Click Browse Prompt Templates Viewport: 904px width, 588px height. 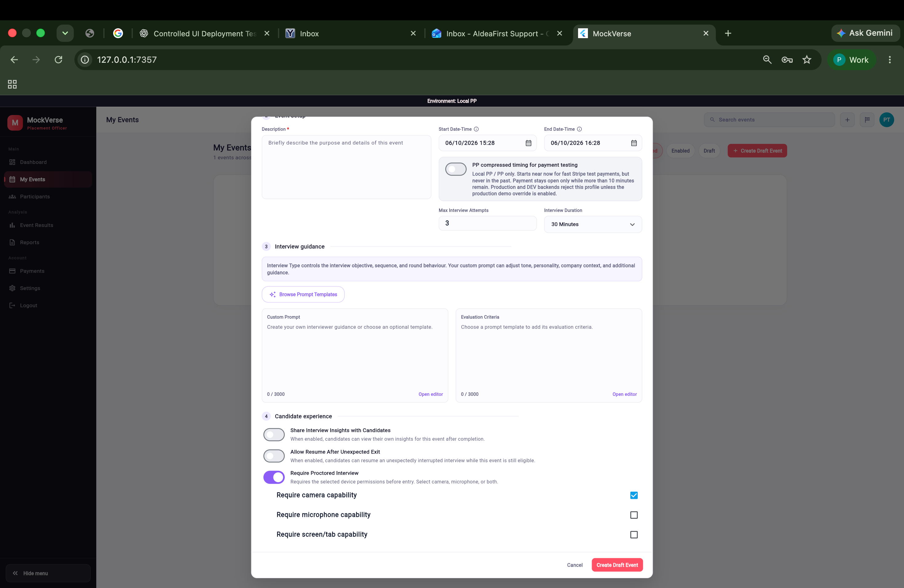coord(303,294)
